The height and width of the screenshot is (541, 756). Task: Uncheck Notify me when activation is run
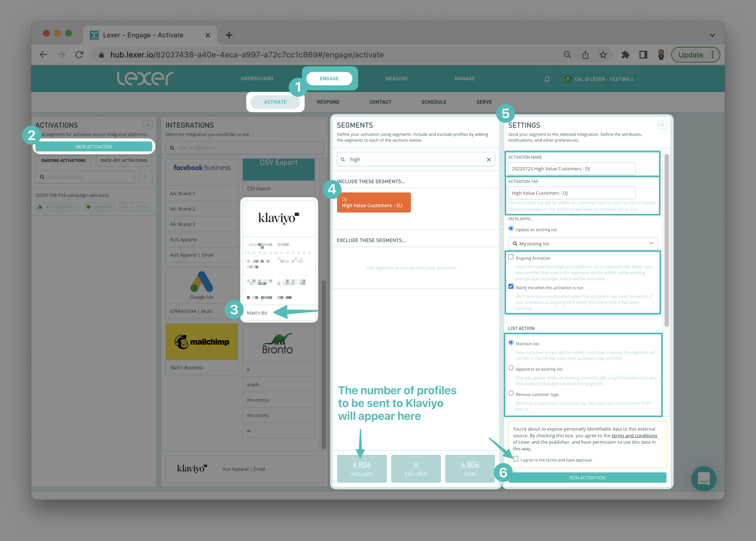pyautogui.click(x=511, y=286)
